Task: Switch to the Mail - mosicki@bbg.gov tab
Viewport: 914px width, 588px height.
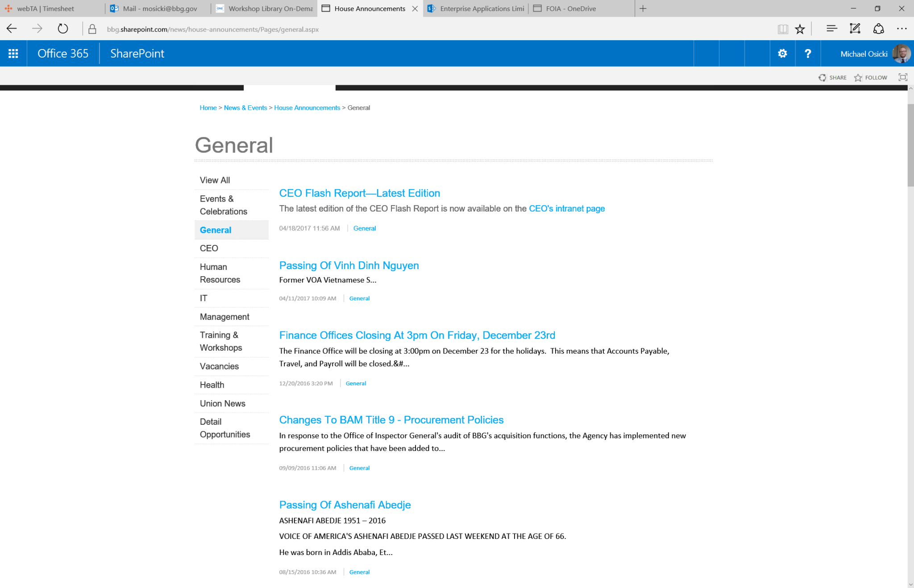Action: tap(159, 8)
